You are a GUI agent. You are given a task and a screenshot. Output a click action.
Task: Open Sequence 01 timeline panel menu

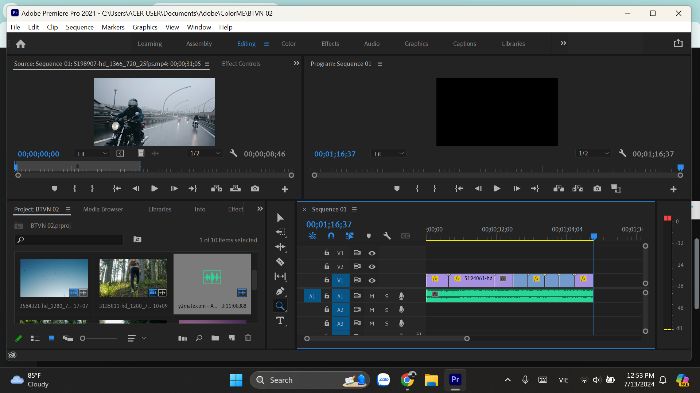(354, 209)
